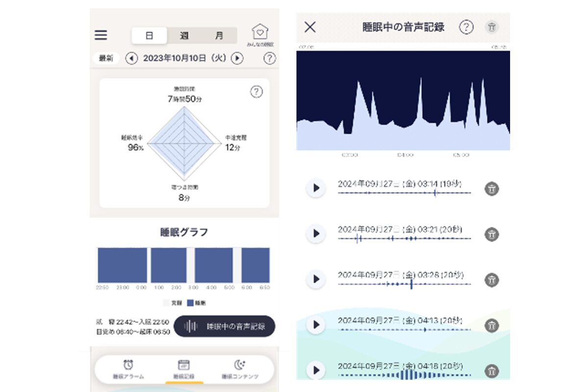Open 睡眠中の音声記録 button
This screenshot has height=392, width=588.
[x=224, y=326]
